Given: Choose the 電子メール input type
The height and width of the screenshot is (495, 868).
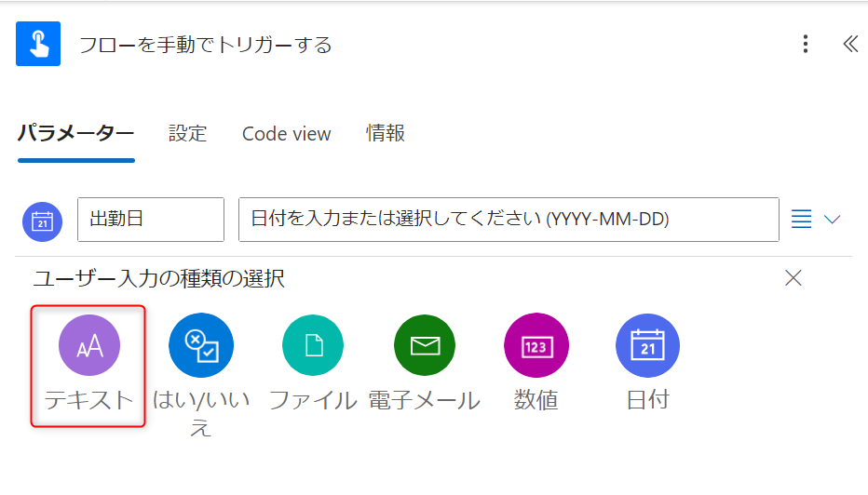Looking at the screenshot, I should pos(425,364).
